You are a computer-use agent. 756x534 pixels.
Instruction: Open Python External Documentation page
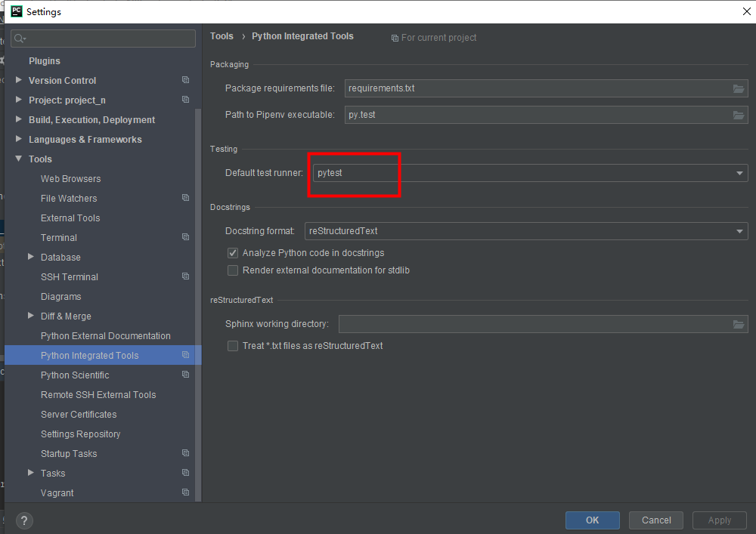pyautogui.click(x=106, y=336)
